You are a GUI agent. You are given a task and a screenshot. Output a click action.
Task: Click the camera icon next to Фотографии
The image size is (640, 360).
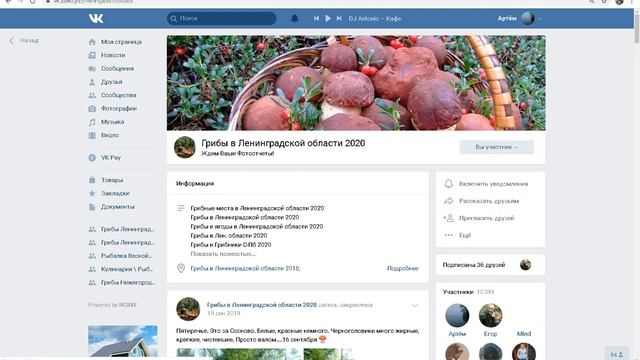coord(92,109)
